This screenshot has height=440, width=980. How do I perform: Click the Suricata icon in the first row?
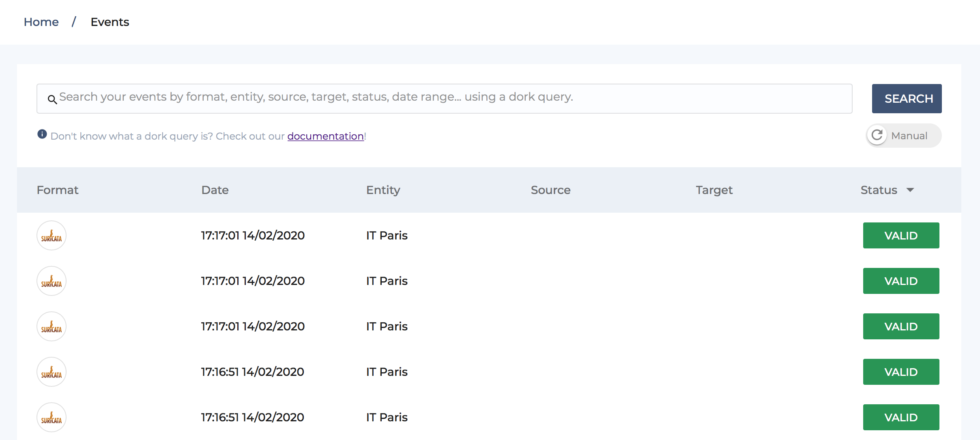click(52, 235)
